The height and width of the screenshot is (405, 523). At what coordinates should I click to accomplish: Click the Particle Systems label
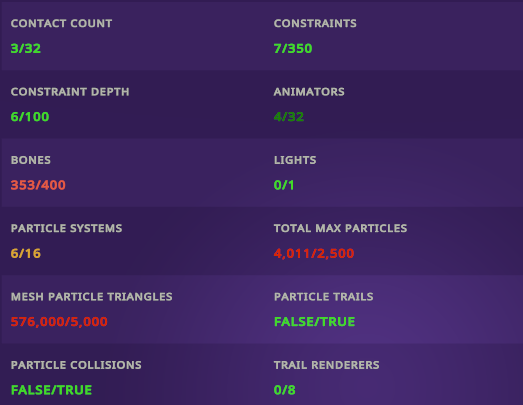tap(66, 228)
